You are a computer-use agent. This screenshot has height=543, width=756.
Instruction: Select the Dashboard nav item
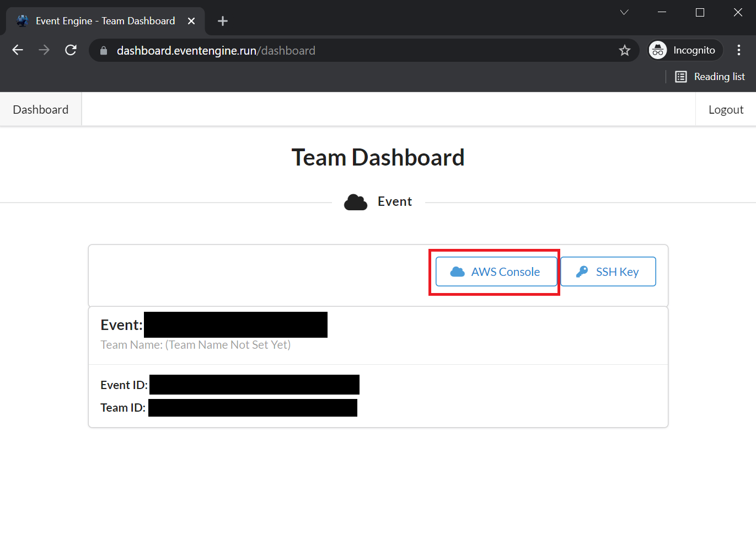[41, 109]
